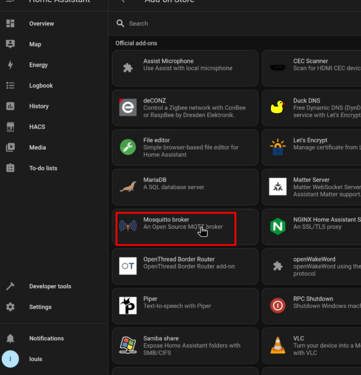The image size is (361, 375).
Task: Open the MariaDB add-on title
Action: tap(155, 180)
